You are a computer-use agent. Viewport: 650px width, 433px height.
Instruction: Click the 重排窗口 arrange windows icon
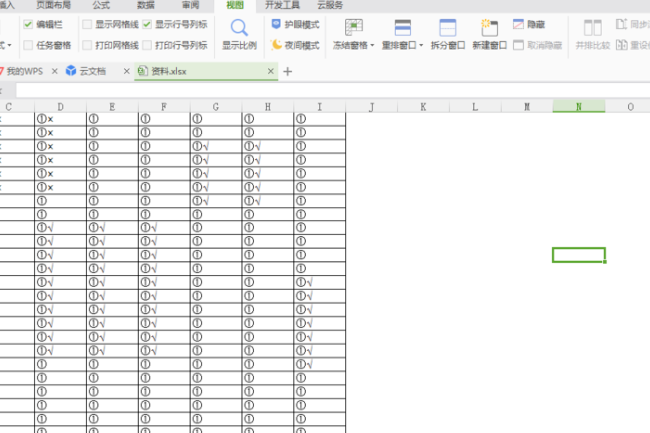coord(402,27)
